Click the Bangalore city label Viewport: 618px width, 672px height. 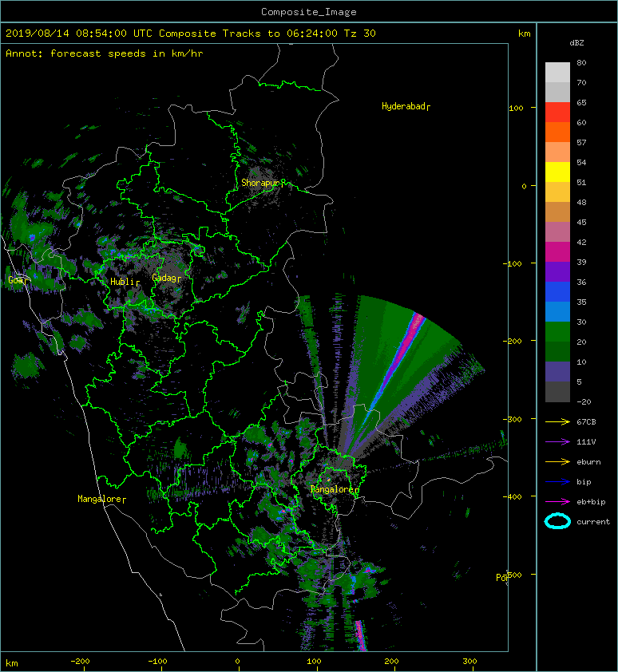[x=332, y=489]
